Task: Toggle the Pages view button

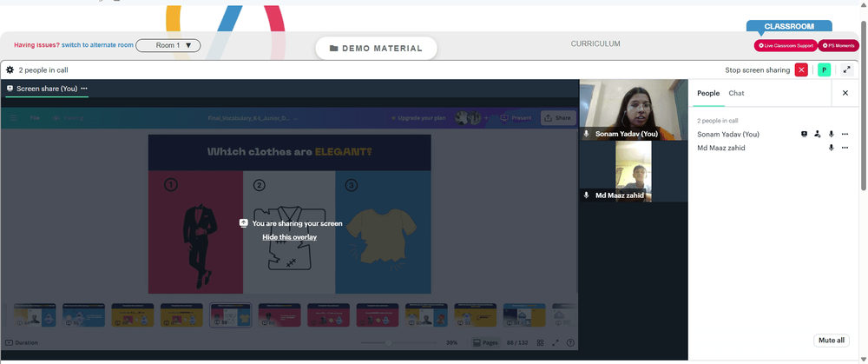Action: pos(485,343)
